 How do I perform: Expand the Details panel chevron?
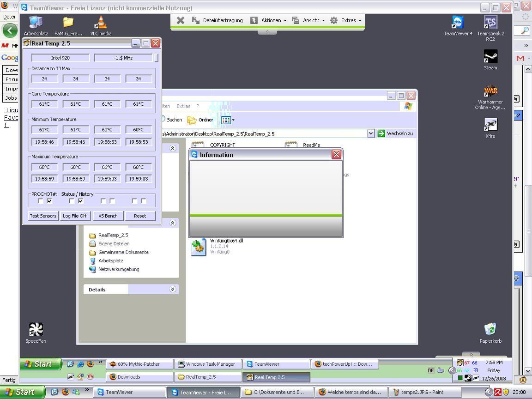pyautogui.click(x=173, y=289)
